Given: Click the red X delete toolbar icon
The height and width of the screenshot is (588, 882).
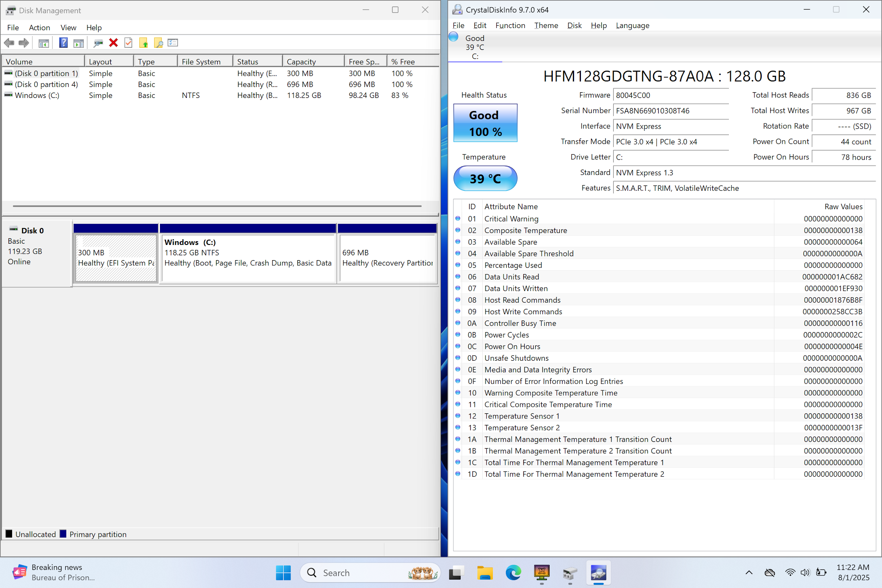Looking at the screenshot, I should (113, 42).
